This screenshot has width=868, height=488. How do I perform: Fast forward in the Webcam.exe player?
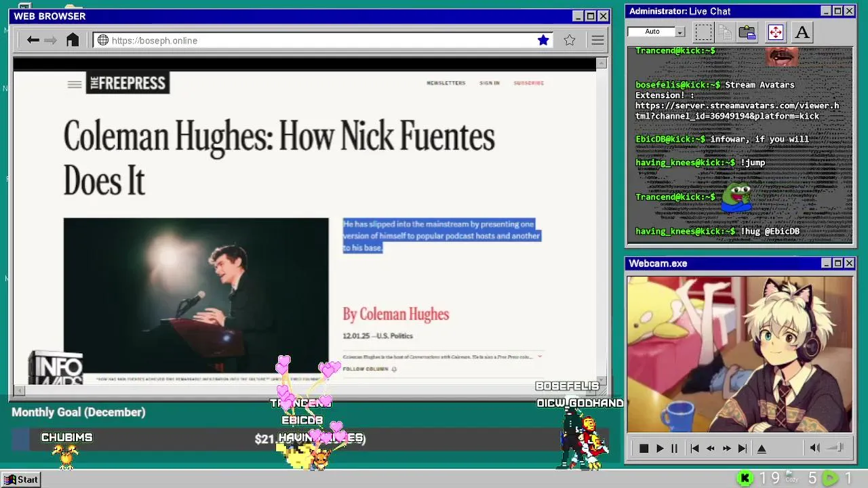tap(726, 448)
